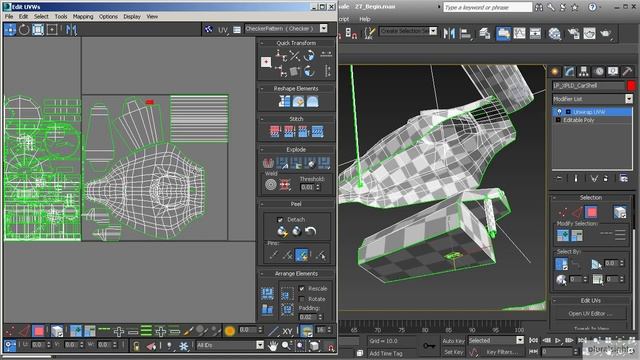Click the Reset Peel undo-arrow icon
The width and height of the screenshot is (640, 360).
[311, 231]
